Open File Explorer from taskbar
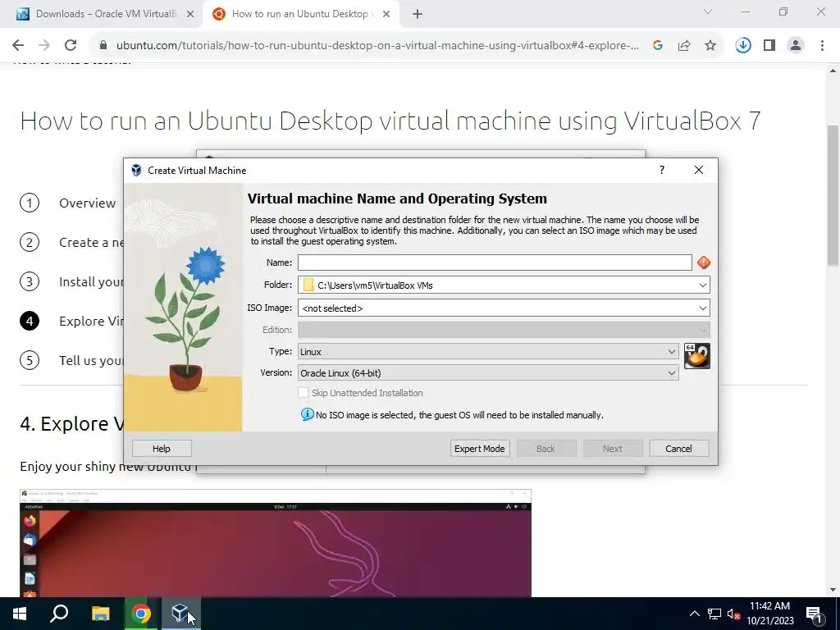 pos(100,614)
